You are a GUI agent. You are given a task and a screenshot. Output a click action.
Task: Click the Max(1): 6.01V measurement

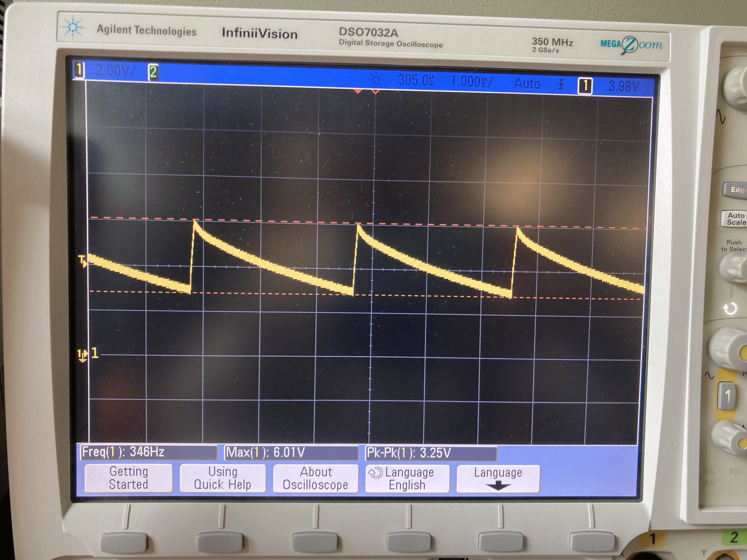click(291, 453)
